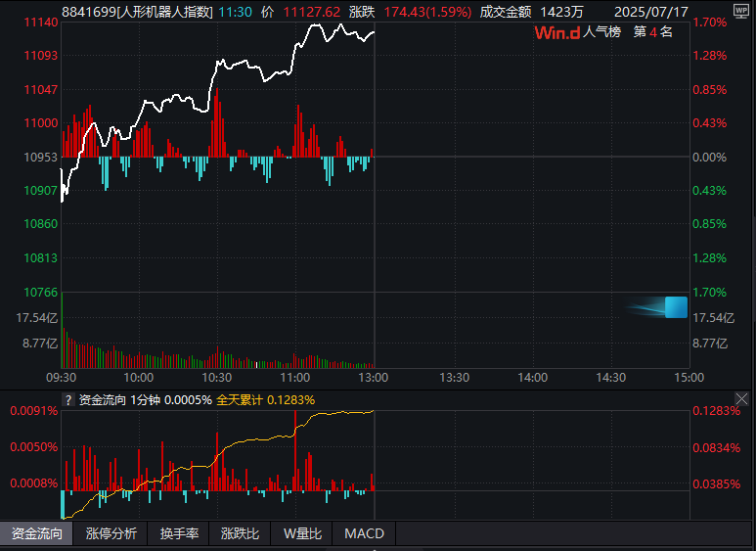Click the 成交金额 label in header
The height and width of the screenshot is (551, 756).
click(505, 12)
